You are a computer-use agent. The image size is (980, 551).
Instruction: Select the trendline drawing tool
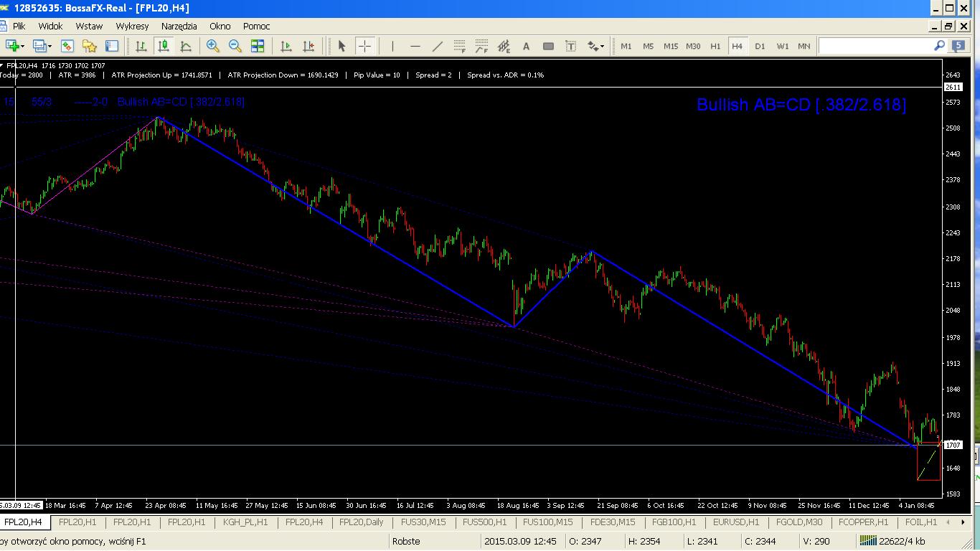pyautogui.click(x=438, y=46)
